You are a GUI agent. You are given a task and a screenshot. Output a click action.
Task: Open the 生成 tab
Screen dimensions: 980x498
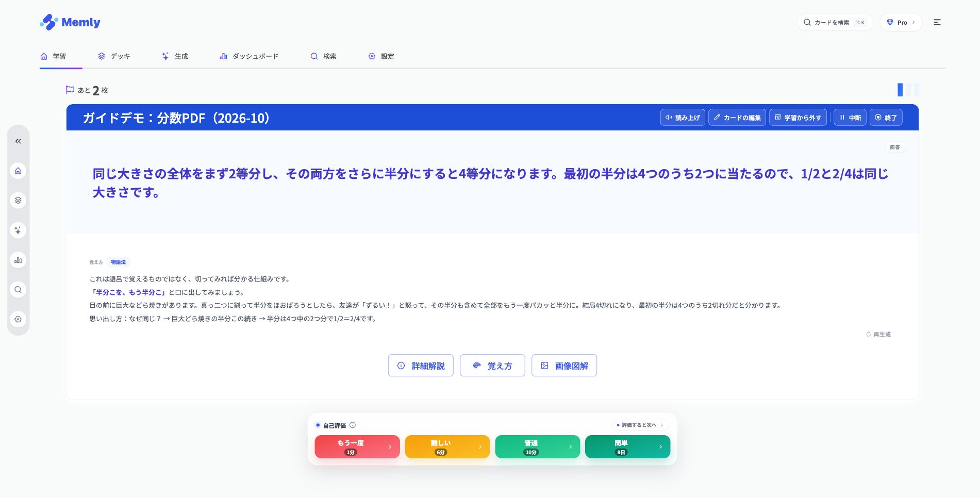[175, 56]
